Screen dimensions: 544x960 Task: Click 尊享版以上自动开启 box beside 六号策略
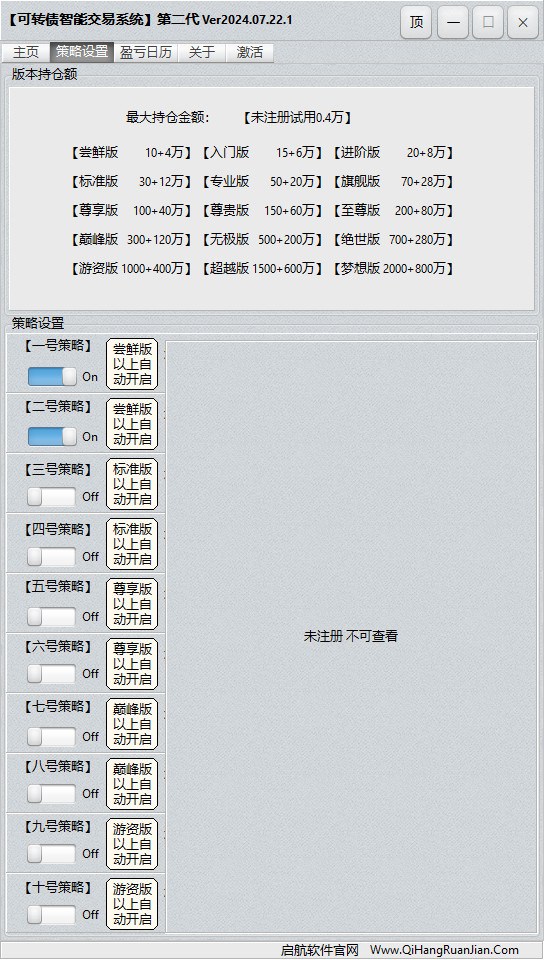tap(132, 664)
